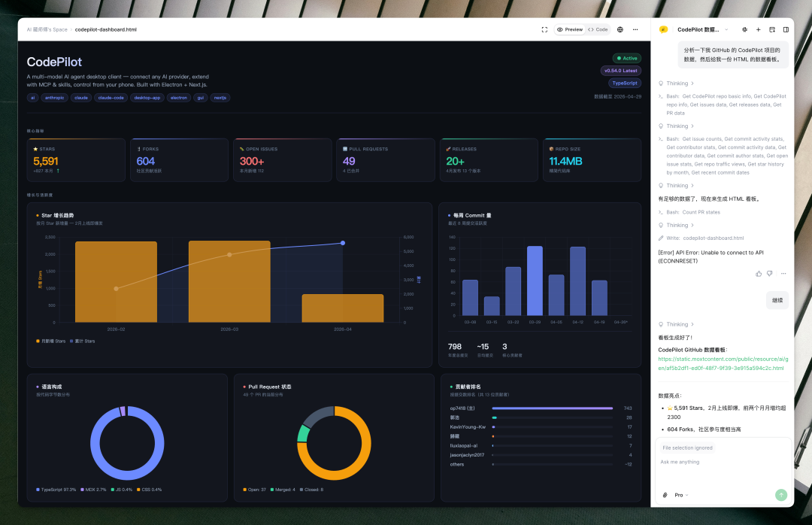Toggle the side panel layout icon

pyautogui.click(x=786, y=29)
